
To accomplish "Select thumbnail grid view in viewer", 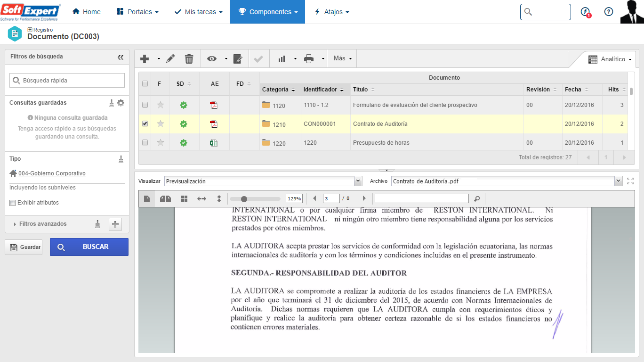I will click(184, 199).
